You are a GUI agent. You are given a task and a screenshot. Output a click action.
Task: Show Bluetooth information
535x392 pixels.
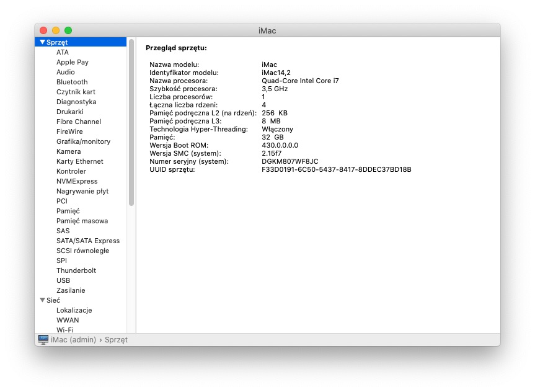point(72,82)
